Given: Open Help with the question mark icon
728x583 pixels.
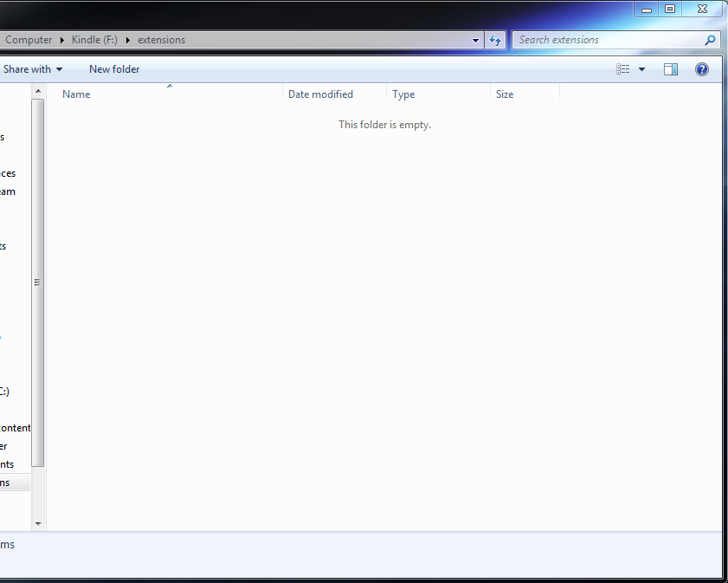Looking at the screenshot, I should 701,69.
